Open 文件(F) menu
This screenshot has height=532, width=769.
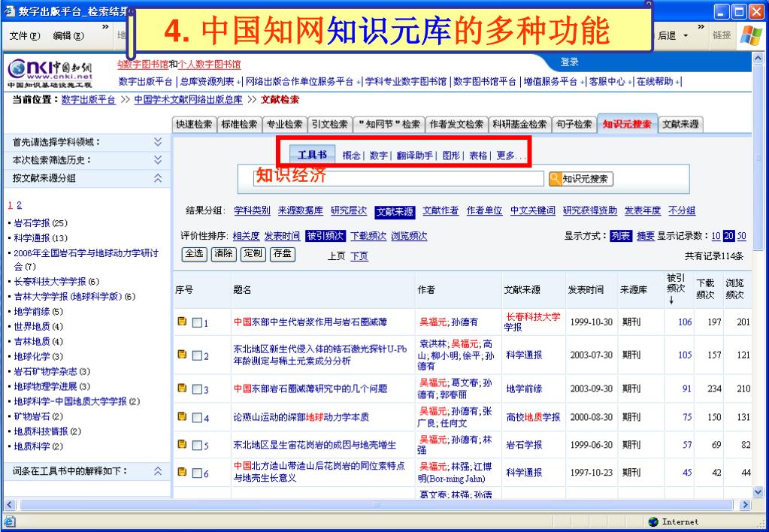pyautogui.click(x=25, y=36)
